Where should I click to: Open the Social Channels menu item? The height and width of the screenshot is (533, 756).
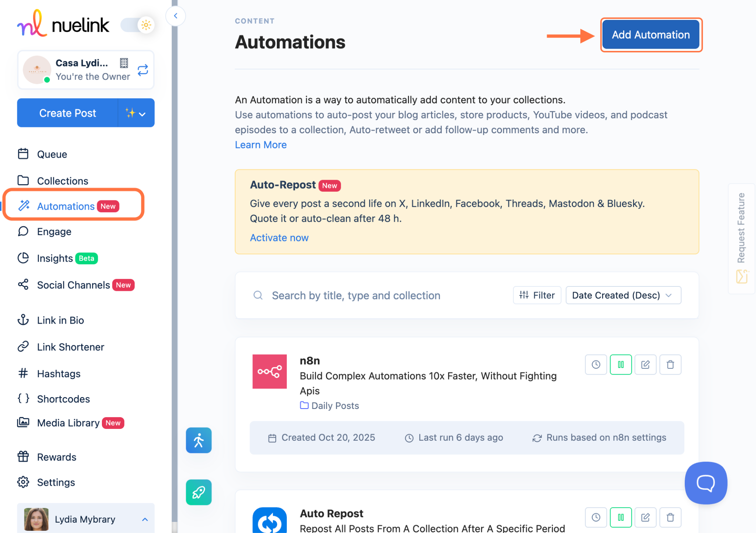tap(73, 285)
